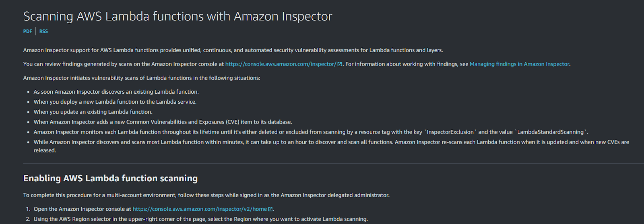Click the external-link icon after v2/home URL
Screen dimensions: 644x224
point(270,209)
